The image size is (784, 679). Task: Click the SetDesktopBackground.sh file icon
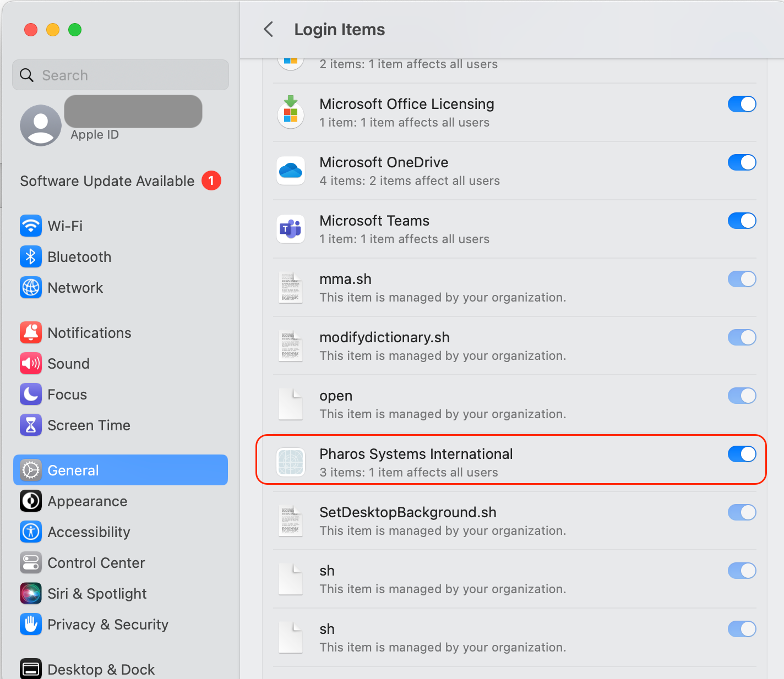coord(291,521)
